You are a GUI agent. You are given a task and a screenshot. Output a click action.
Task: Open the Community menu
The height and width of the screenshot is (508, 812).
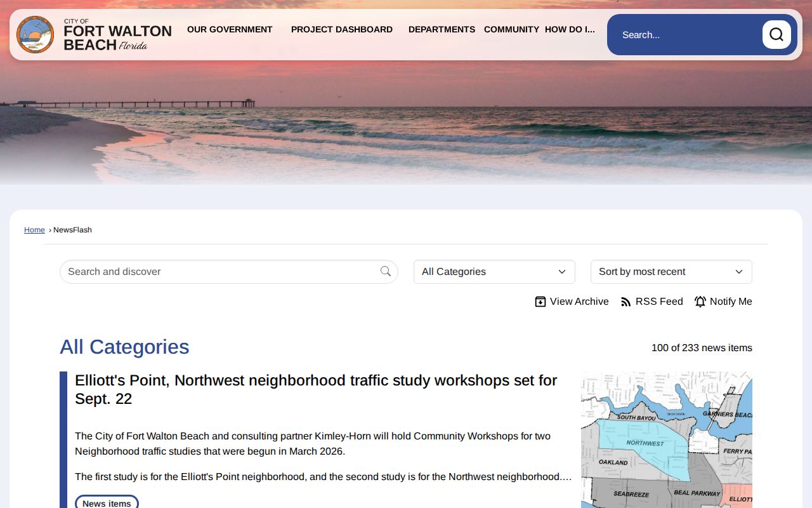coord(511,29)
